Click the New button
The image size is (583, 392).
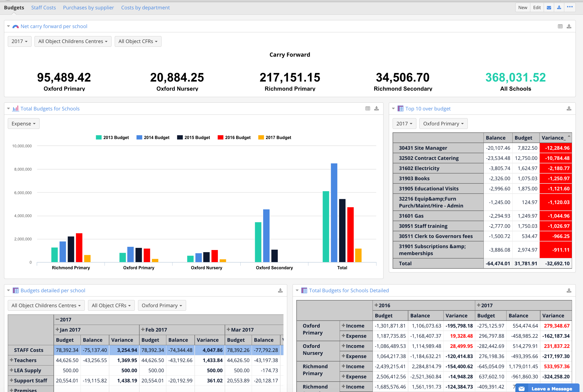click(x=523, y=7)
